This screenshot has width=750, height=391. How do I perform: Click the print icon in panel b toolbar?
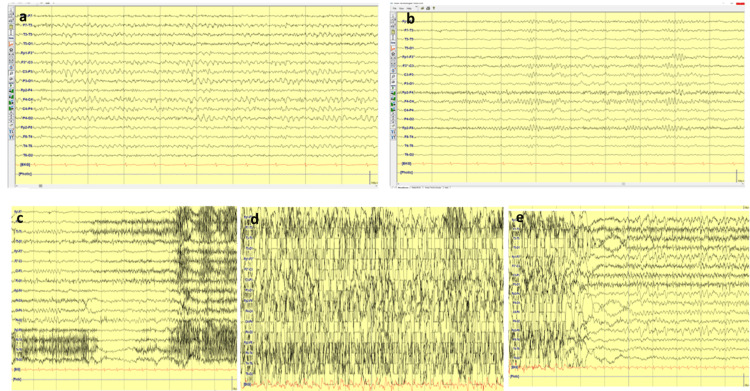pos(428,8)
